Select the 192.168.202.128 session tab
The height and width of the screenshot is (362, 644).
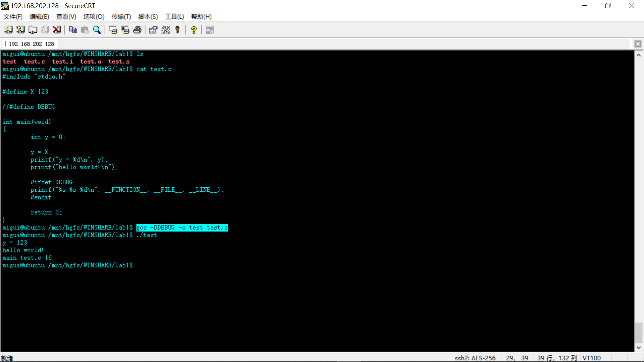[31, 44]
